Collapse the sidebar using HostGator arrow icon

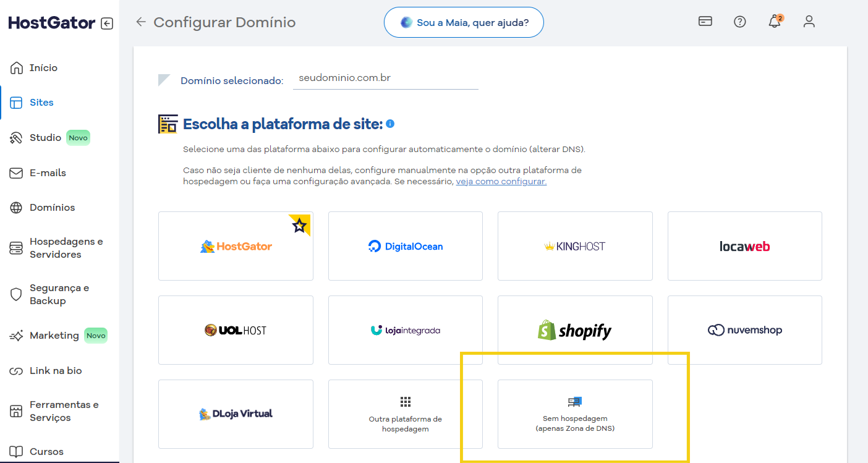[107, 23]
